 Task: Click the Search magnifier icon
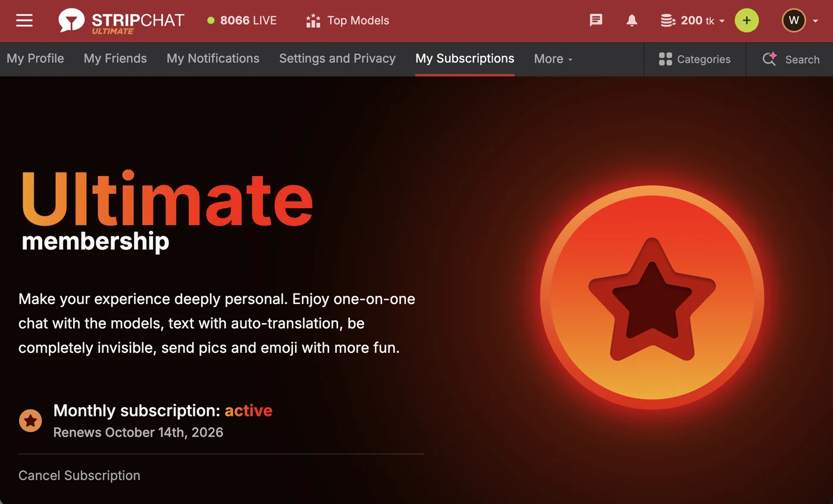click(x=770, y=59)
